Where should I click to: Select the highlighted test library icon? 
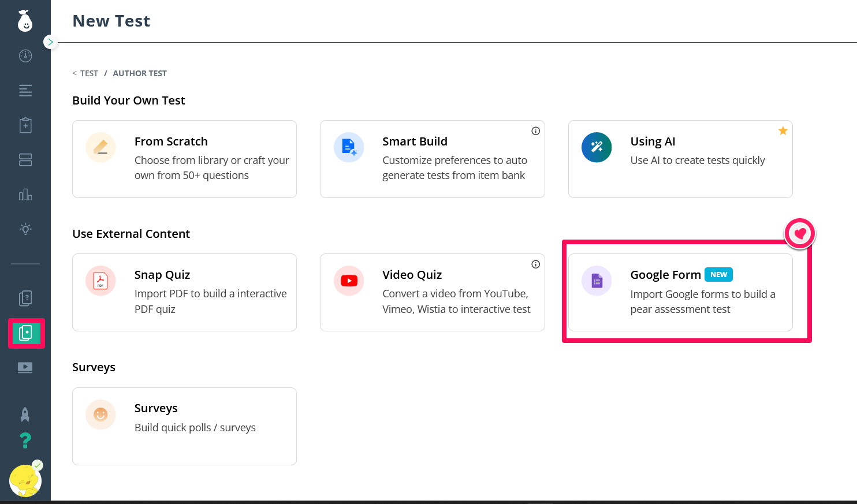pyautogui.click(x=26, y=333)
